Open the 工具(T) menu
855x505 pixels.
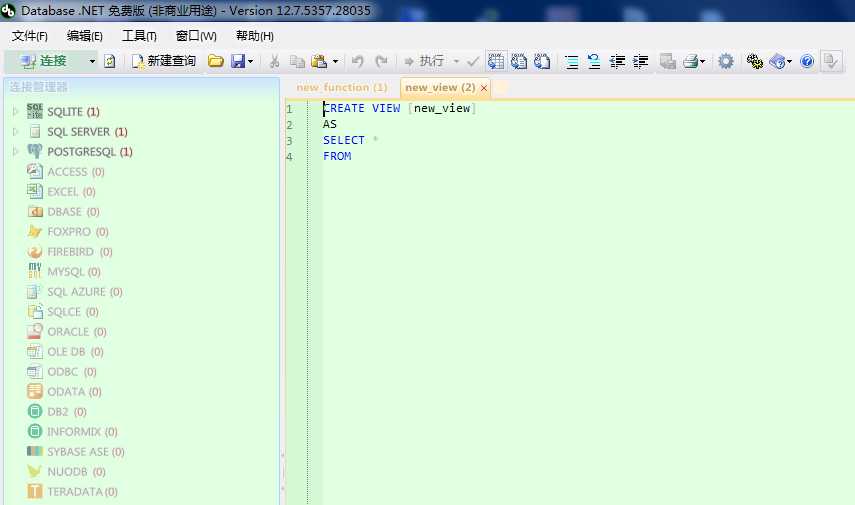pos(139,36)
